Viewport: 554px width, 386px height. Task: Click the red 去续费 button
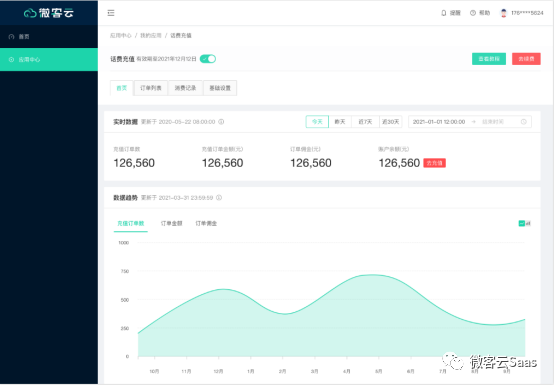click(x=526, y=59)
